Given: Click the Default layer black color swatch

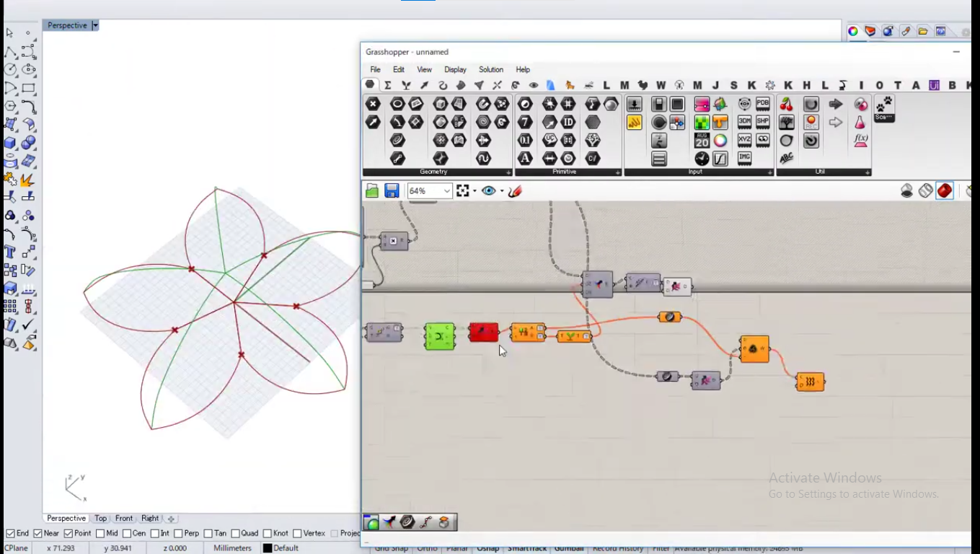Looking at the screenshot, I should (267, 548).
